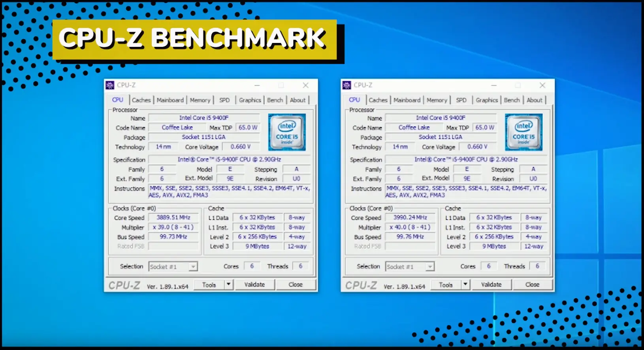The height and width of the screenshot is (350, 644).
Task: Click Validate button in left CPU-Z window
Action: (254, 284)
